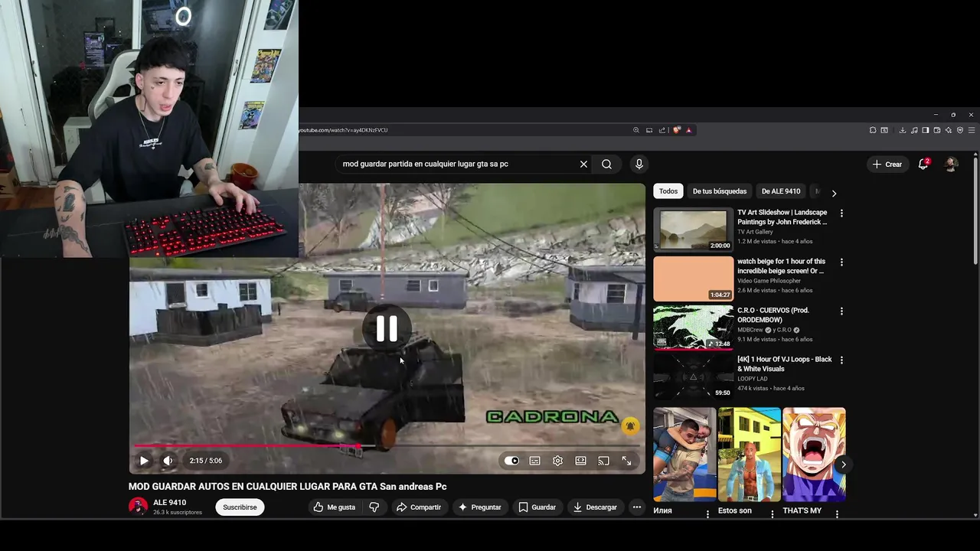Screen dimensions: 980x551
Task: Open options for the Илия Short
Action: pos(707,514)
